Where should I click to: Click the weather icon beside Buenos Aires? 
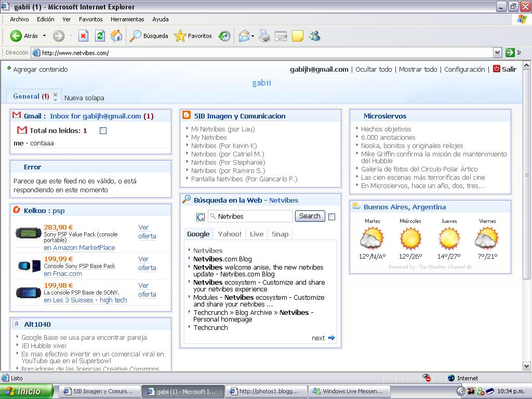(356, 206)
